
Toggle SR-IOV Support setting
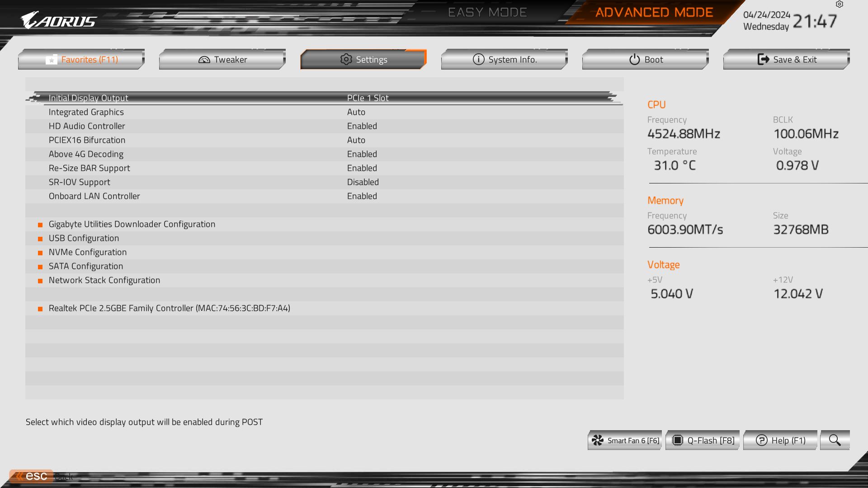coord(324,182)
